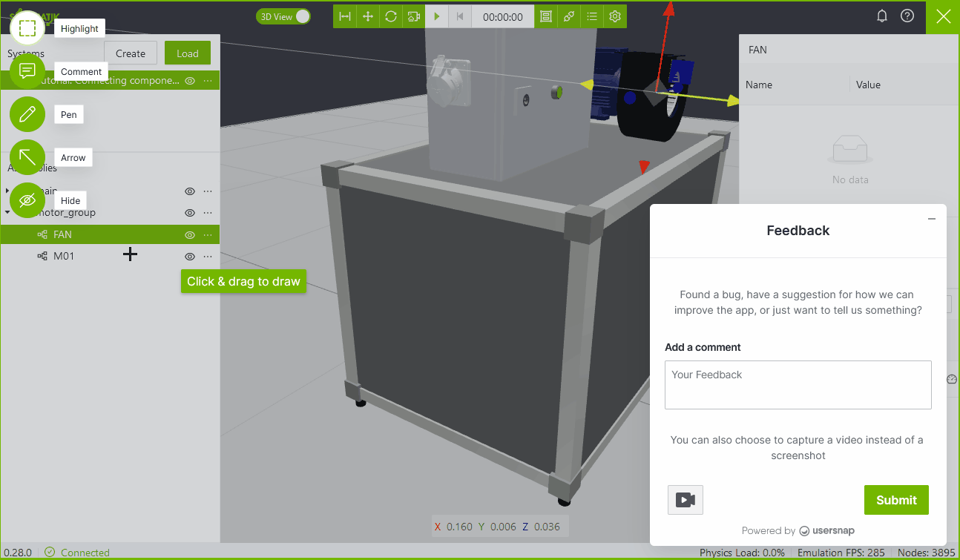This screenshot has width=960, height=560.
Task: Open more options for the FAN item
Action: coord(208,235)
